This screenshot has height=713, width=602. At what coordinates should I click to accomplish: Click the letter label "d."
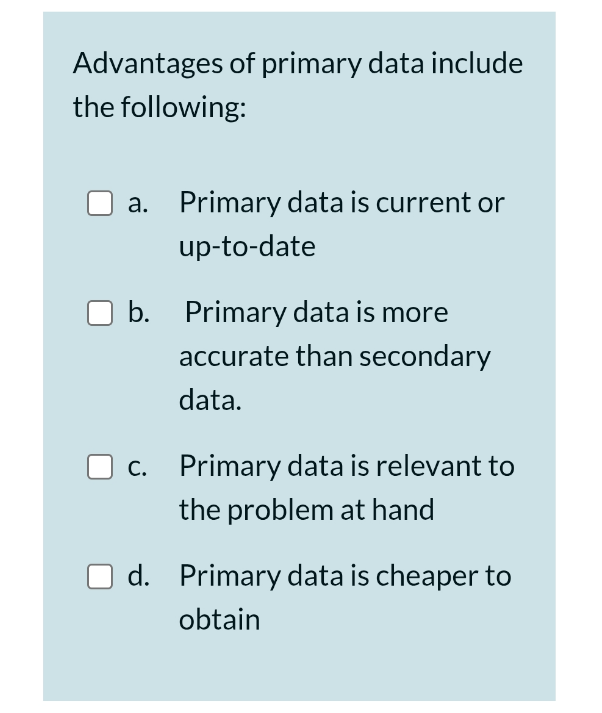[139, 575]
